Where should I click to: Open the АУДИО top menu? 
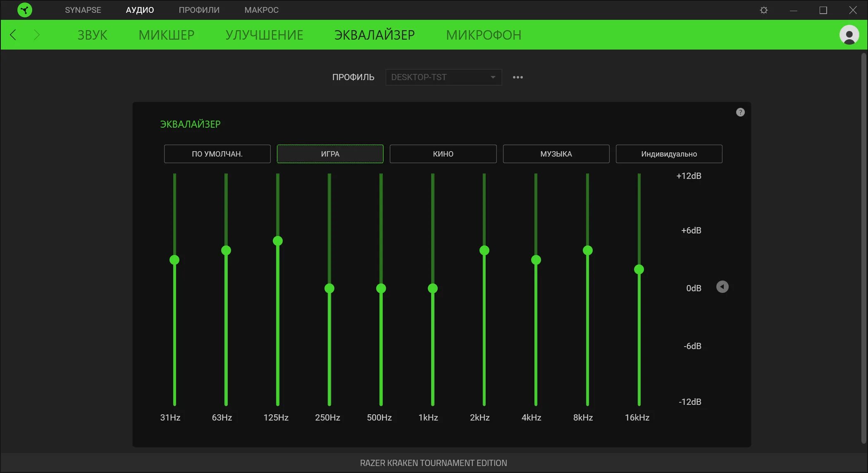click(x=140, y=10)
